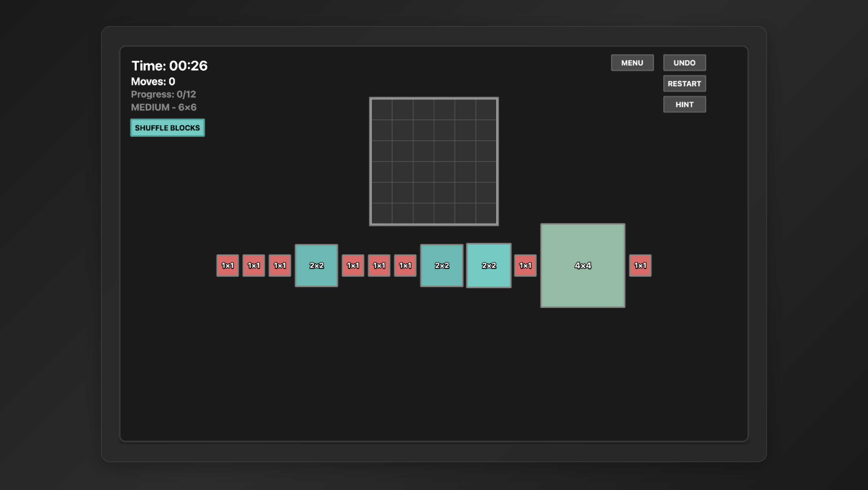The image size is (868, 490).
Task: Select the 2x2 block left of the highlighted one
Action: click(x=441, y=265)
